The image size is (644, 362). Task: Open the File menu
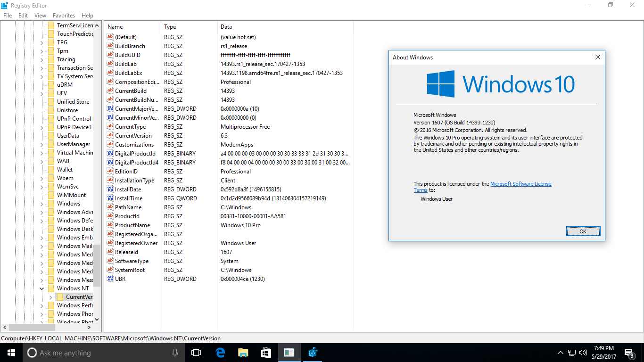click(x=8, y=16)
